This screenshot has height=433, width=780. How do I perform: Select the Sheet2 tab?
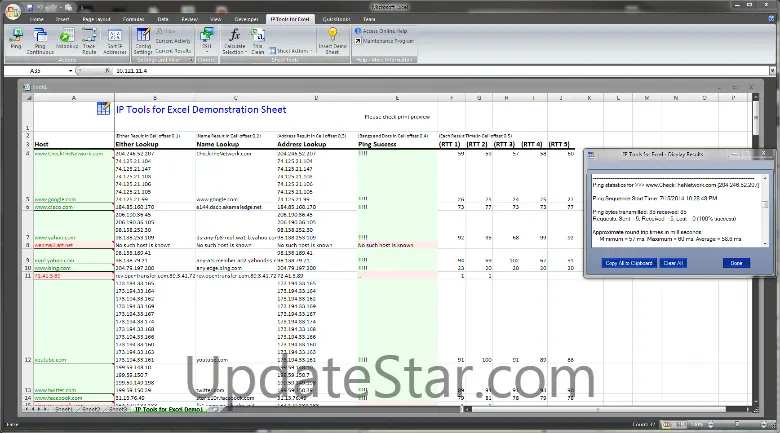(91, 409)
